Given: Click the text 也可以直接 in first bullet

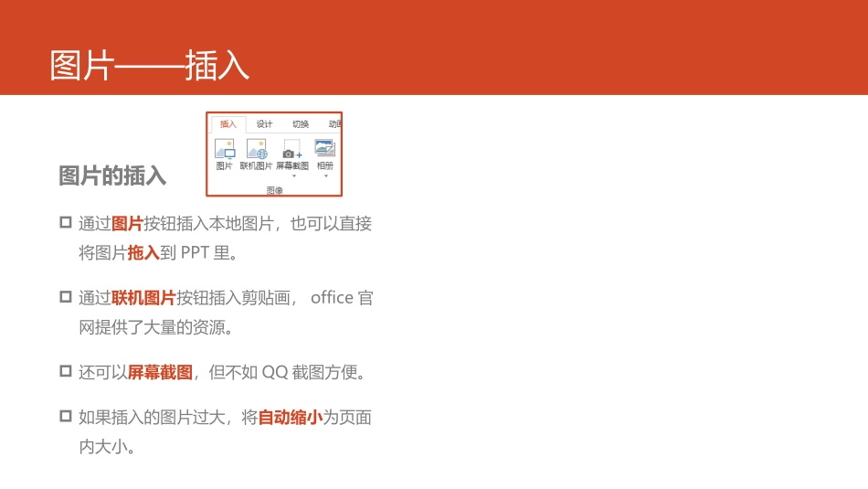Looking at the screenshot, I should point(331,224).
